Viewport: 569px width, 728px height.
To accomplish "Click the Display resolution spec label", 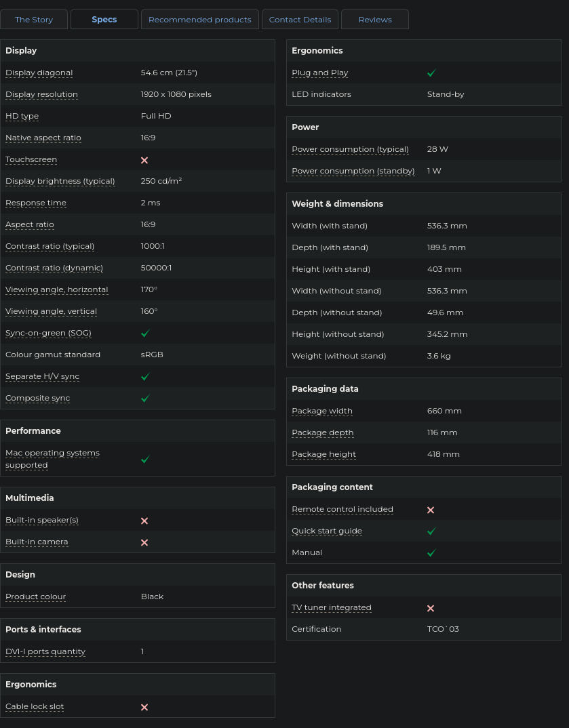I will pos(41,94).
